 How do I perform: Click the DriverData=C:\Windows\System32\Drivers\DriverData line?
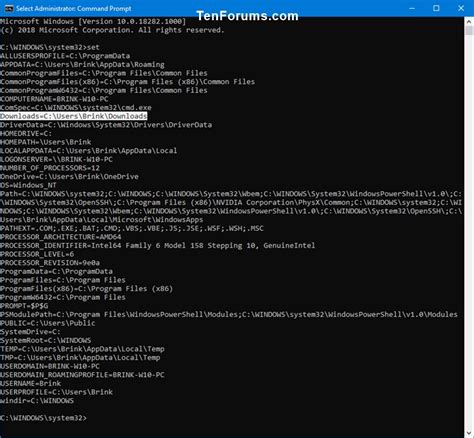[x=106, y=125]
